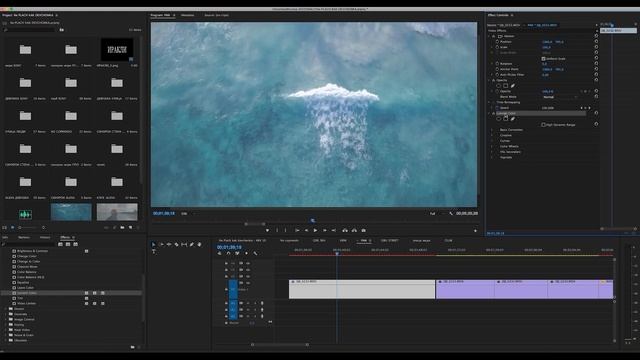Toggle Linked Selection in the timeline
Viewport: 640px width, 360px height.
pyautogui.click(x=237, y=253)
